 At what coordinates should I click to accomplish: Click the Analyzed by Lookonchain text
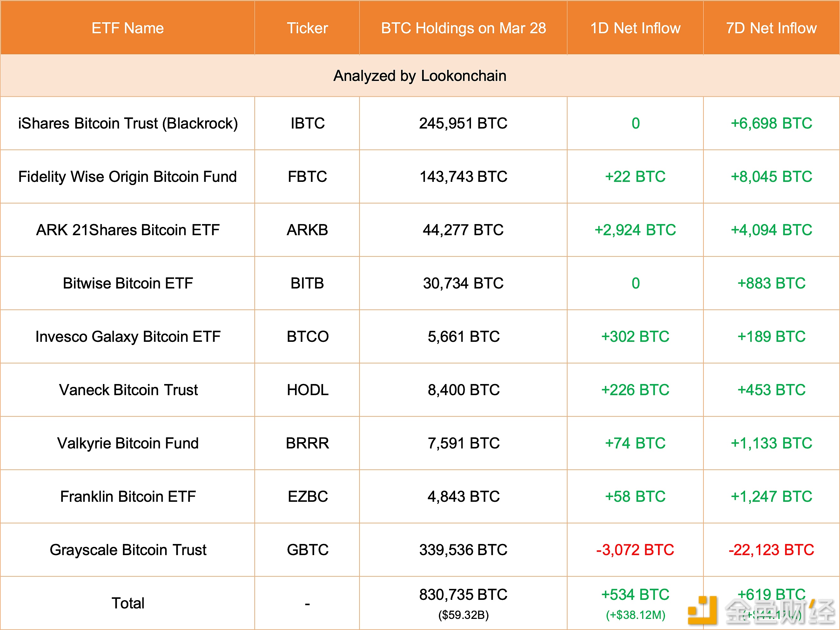coord(420,76)
